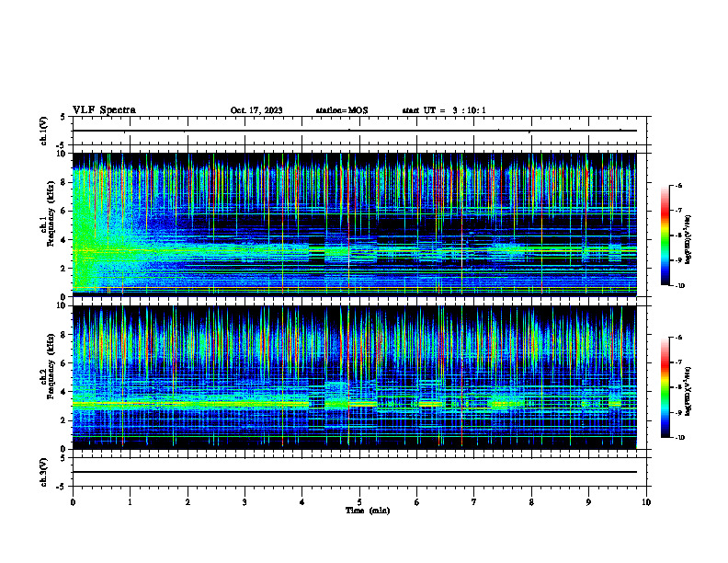Select the log(PSD) label beside ch.2 colorbar
728x563 pixels.
[x=688, y=391]
